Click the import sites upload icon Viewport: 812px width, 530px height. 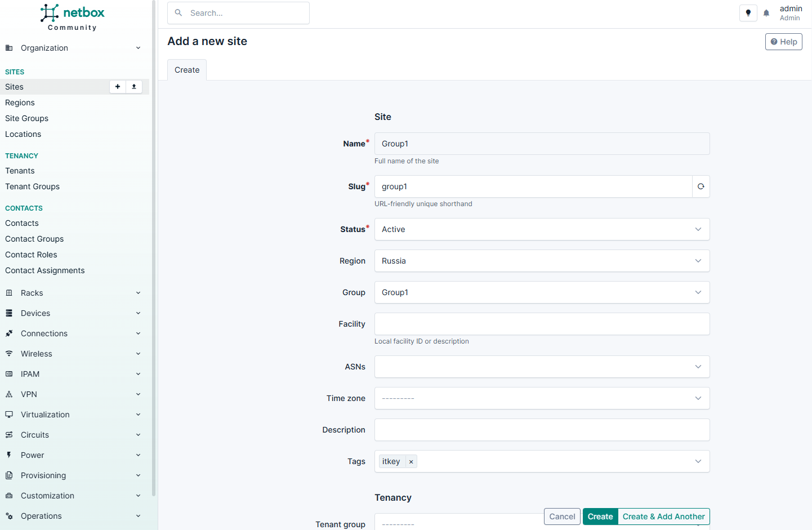134,87
